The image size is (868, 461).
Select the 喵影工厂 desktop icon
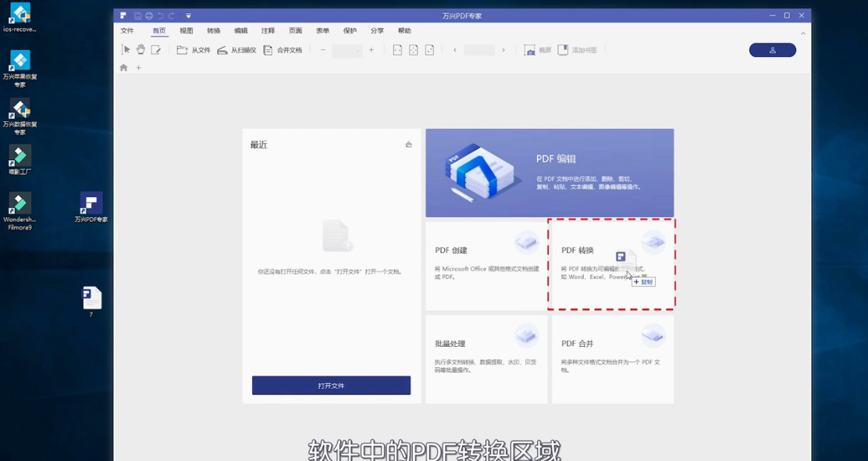click(x=20, y=159)
